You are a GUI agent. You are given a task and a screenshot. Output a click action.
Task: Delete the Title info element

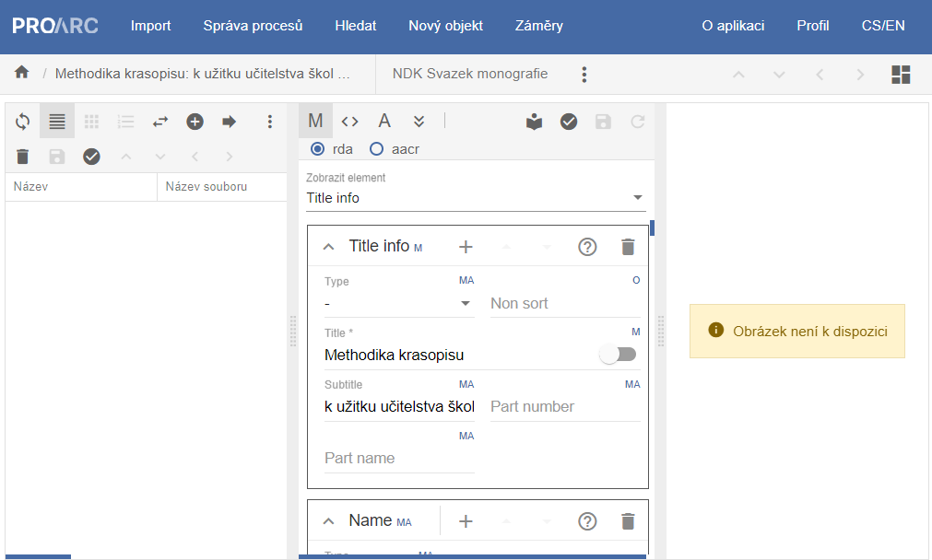coord(628,247)
